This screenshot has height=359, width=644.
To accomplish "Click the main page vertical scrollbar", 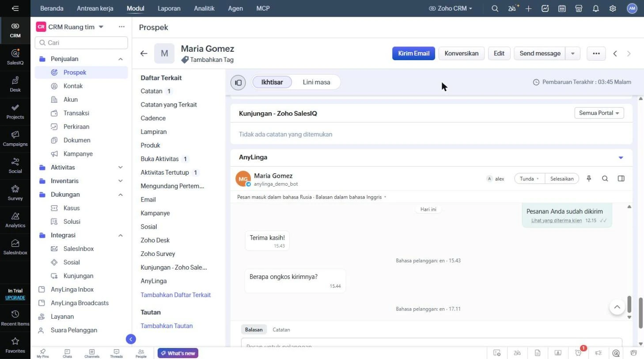I will pyautogui.click(x=641, y=313).
